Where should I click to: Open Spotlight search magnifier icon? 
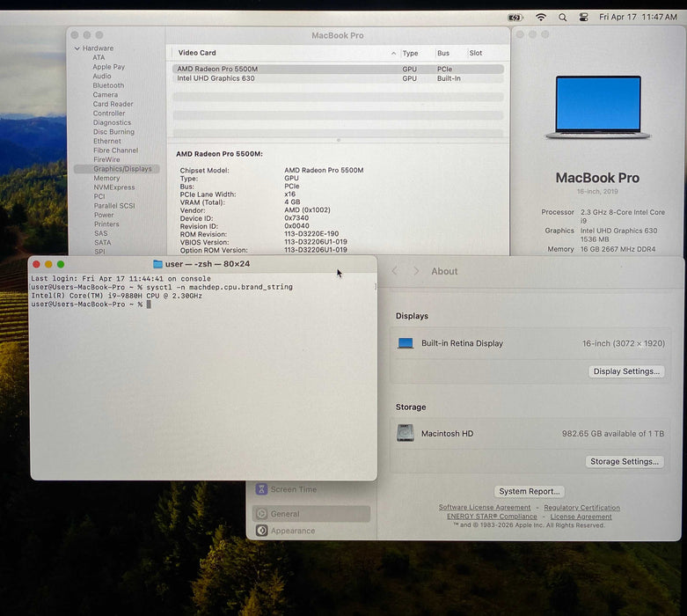pyautogui.click(x=563, y=18)
